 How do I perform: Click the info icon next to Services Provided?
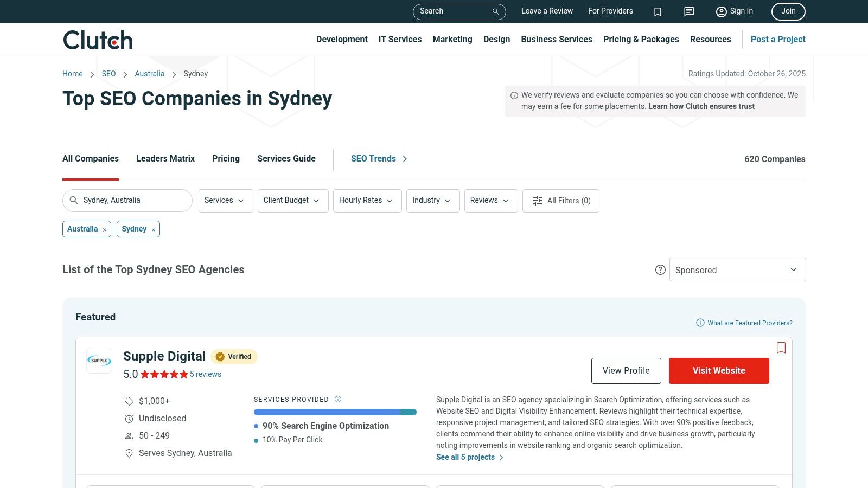point(337,399)
